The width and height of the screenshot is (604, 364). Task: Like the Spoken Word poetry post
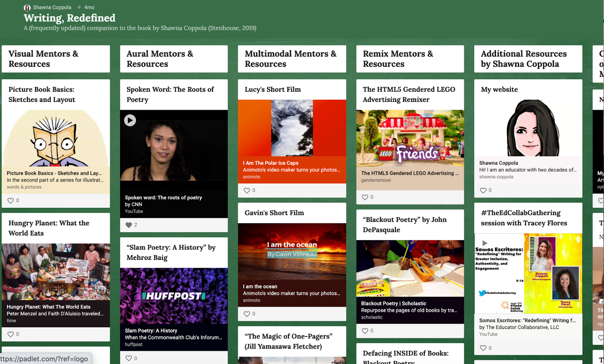point(129,225)
